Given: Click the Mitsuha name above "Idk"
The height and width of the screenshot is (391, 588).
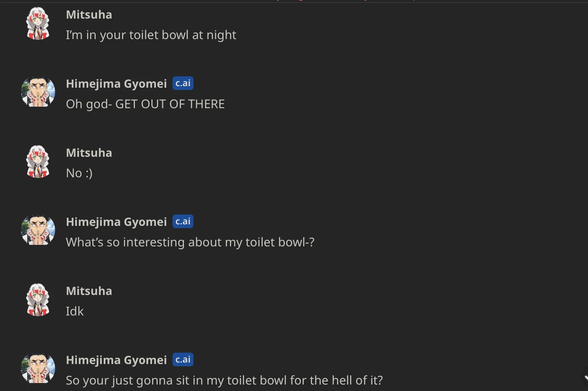Looking at the screenshot, I should click(89, 291).
